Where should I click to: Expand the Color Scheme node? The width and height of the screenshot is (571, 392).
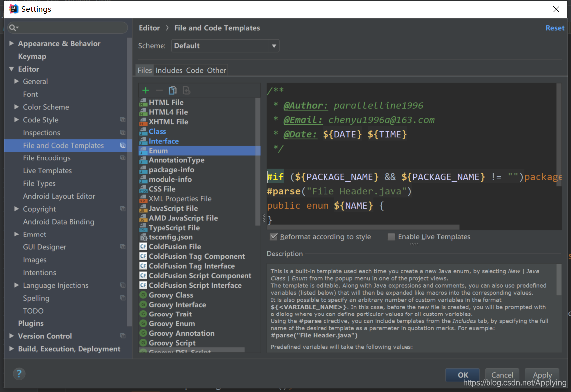click(17, 107)
